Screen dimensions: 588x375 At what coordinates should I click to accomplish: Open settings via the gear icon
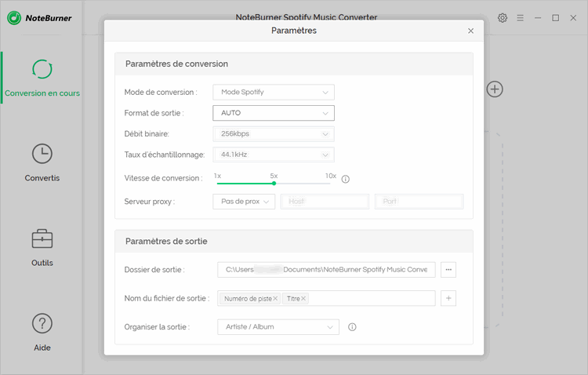(502, 17)
